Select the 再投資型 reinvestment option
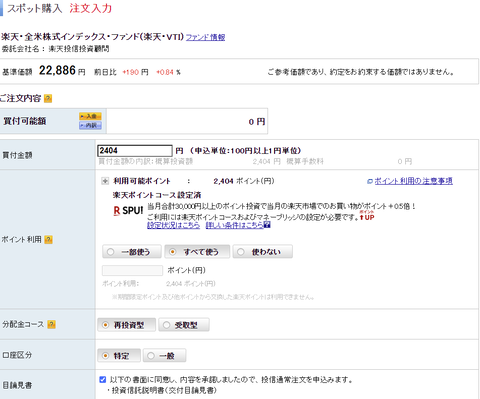This screenshot has height=399, width=480. point(126,325)
